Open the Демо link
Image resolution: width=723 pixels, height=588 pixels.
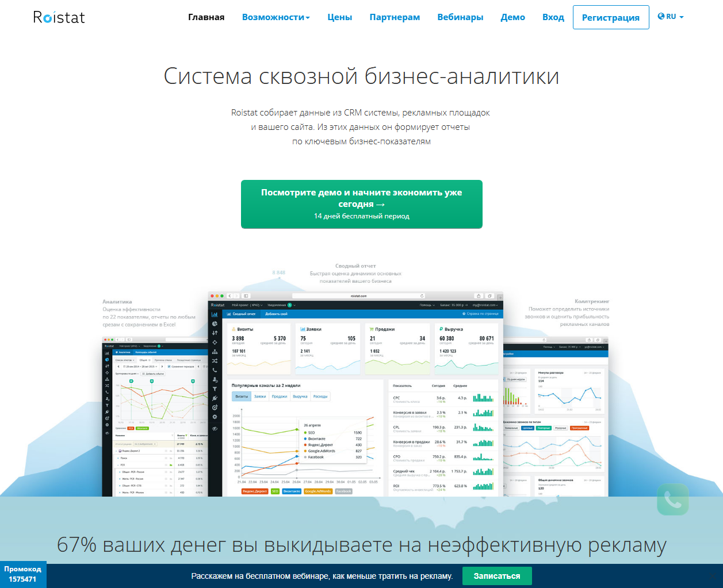[513, 17]
